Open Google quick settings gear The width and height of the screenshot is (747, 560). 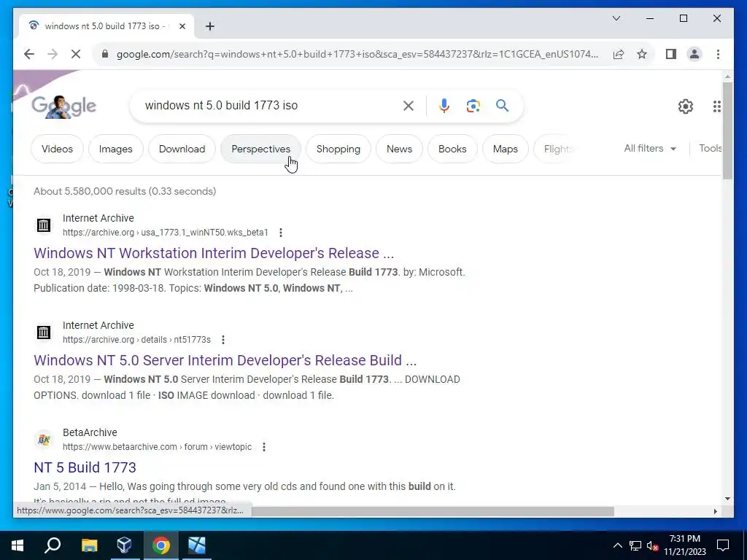[x=686, y=106]
